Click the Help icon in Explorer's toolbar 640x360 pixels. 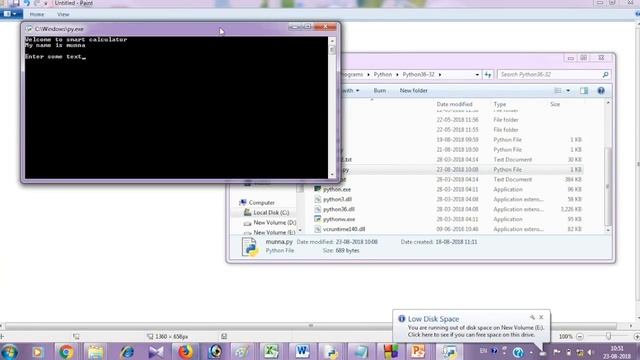point(601,91)
